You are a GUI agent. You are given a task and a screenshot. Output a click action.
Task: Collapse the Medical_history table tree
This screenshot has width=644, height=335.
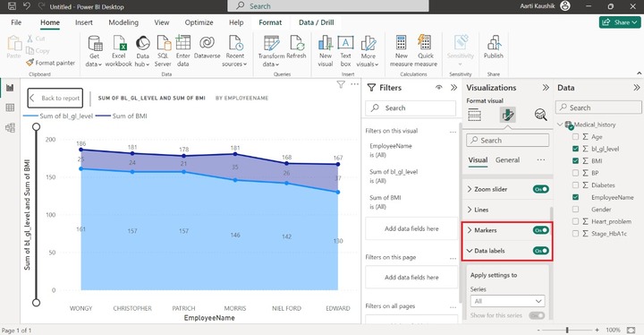560,125
